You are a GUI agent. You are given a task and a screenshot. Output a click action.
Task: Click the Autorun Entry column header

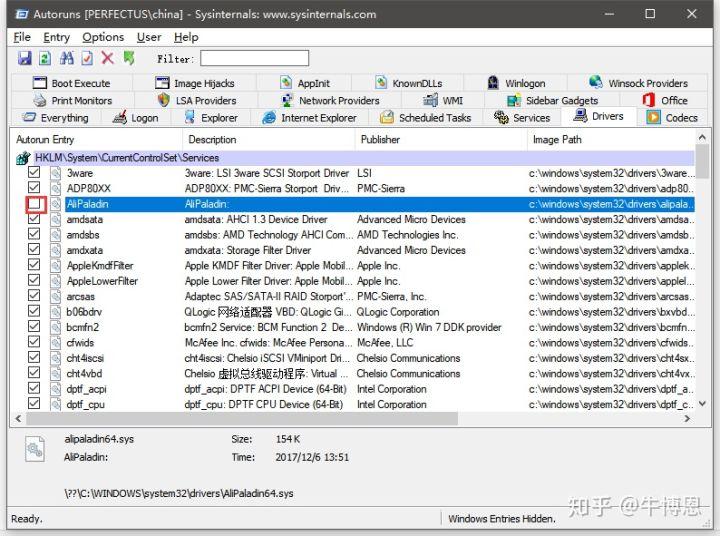(x=96, y=140)
